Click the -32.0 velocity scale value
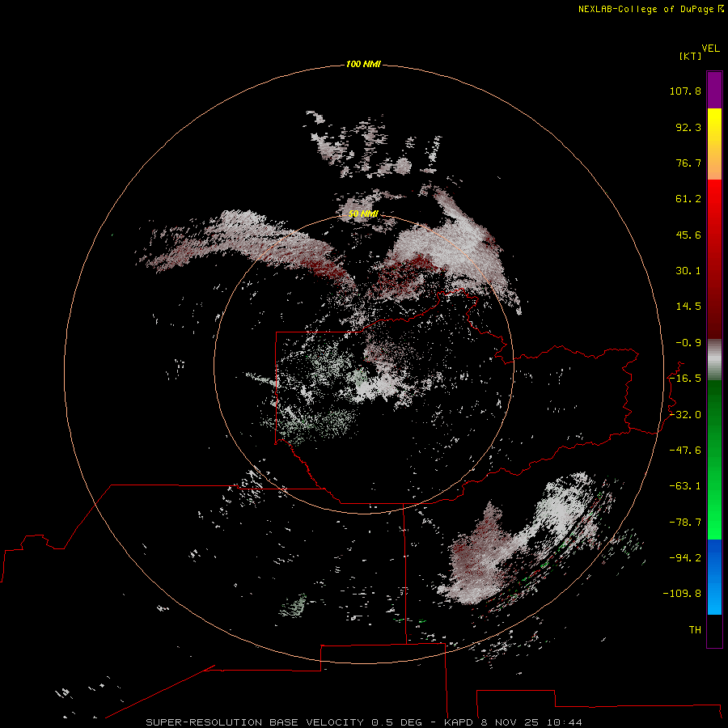 pyautogui.click(x=685, y=415)
